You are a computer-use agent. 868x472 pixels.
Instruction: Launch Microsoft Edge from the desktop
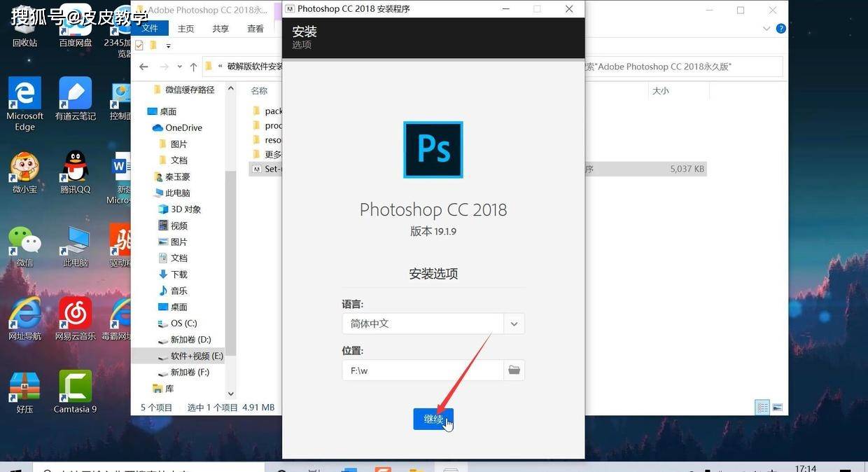point(24,104)
